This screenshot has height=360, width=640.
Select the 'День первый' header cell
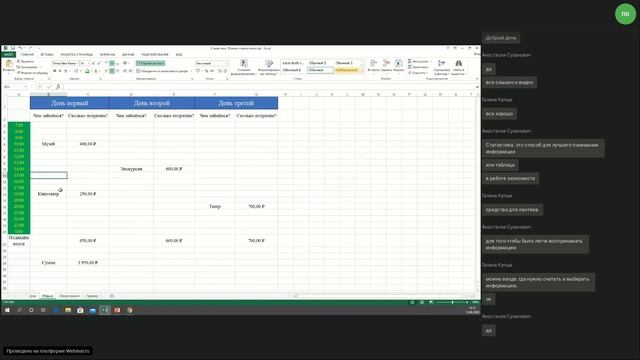pyautogui.click(x=69, y=103)
